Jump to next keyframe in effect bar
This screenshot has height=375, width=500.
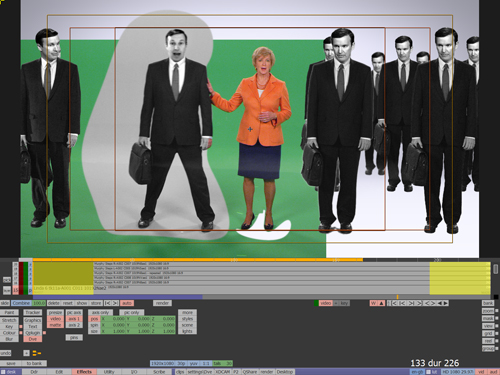pyautogui.click(x=115, y=303)
